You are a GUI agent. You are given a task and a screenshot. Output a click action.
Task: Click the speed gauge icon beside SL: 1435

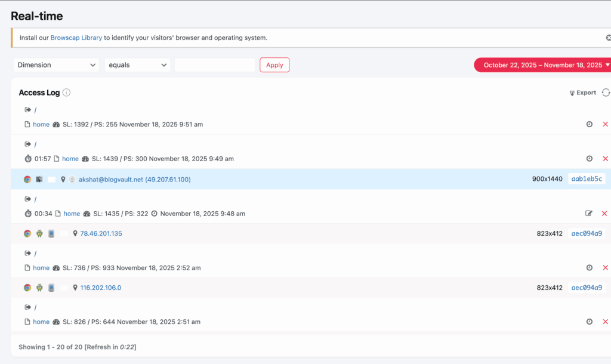click(x=87, y=214)
